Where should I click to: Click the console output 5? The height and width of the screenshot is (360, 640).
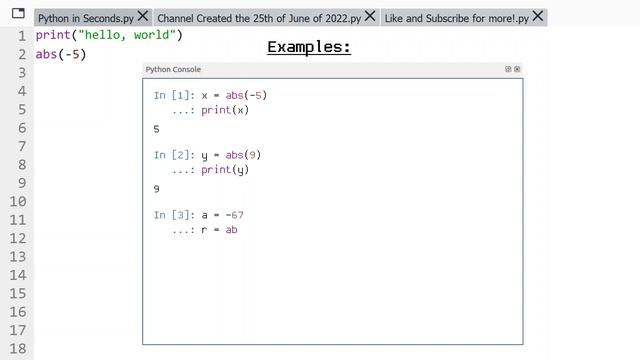[x=156, y=129]
